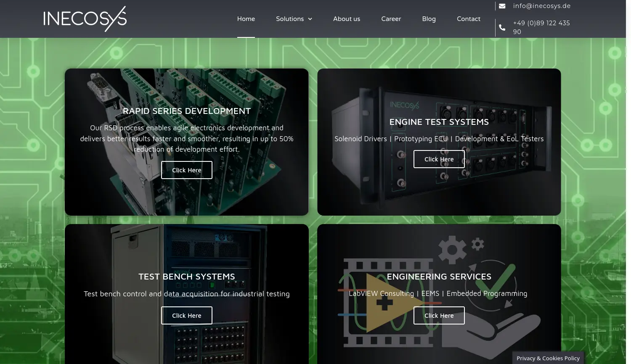Open the Home menu item

246,19
